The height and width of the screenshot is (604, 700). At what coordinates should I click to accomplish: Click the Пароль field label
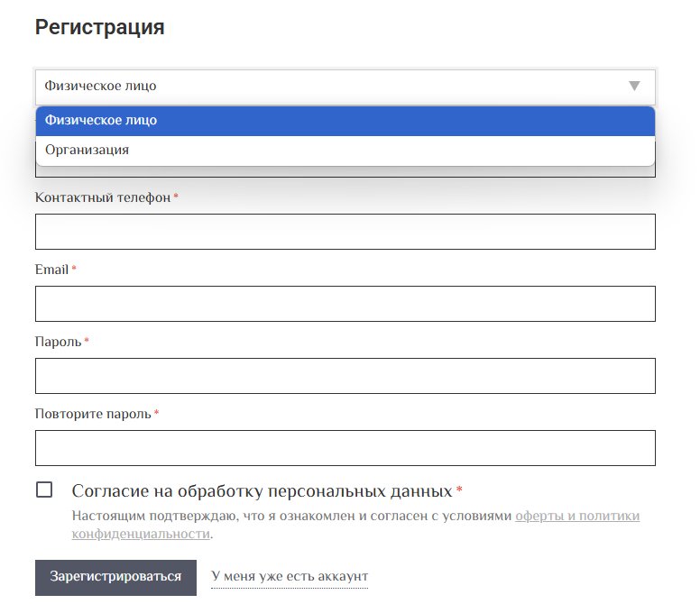point(58,343)
